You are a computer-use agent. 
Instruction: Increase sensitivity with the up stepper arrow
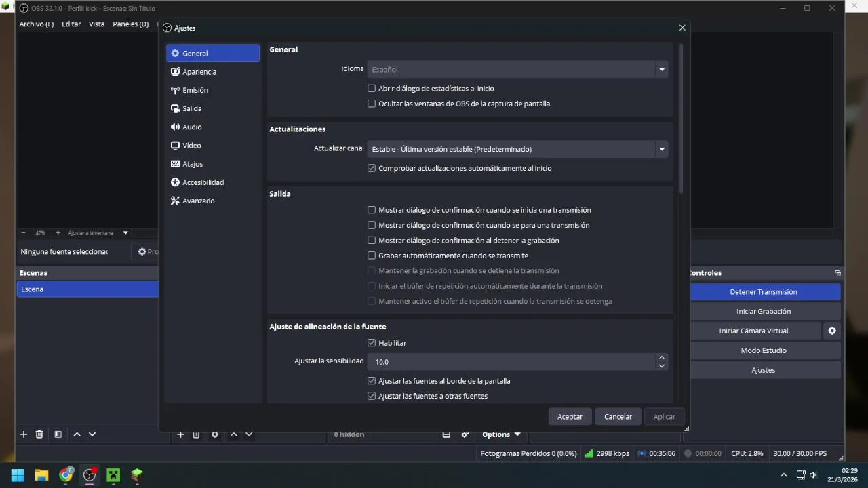pyautogui.click(x=662, y=358)
